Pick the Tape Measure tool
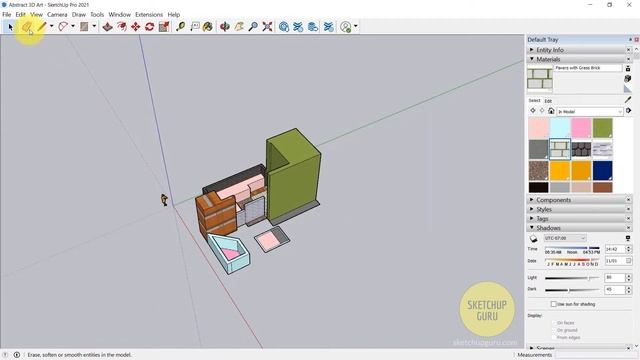Image resolution: width=640 pixels, height=360 pixels. [180, 27]
